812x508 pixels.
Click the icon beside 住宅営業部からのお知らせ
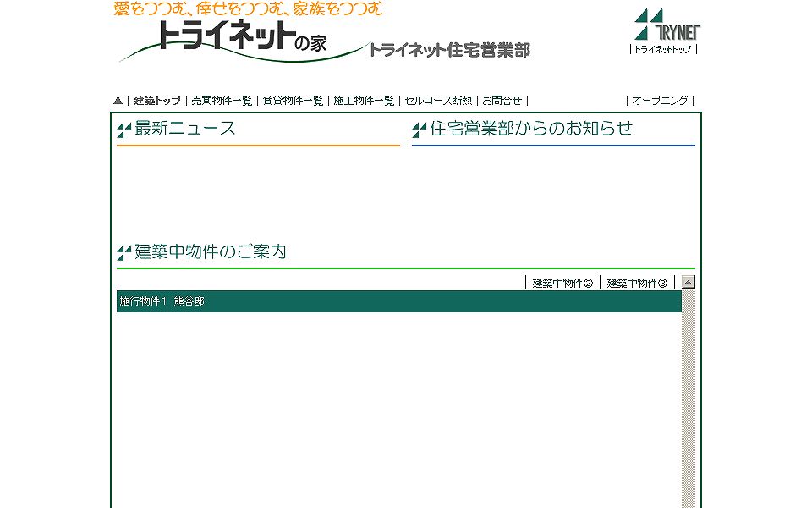(420, 130)
